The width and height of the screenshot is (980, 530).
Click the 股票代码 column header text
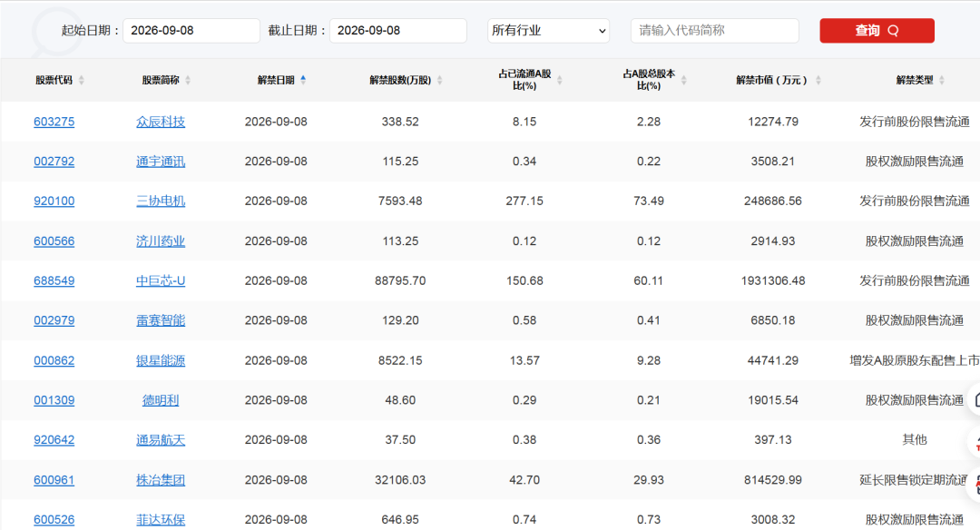point(54,80)
